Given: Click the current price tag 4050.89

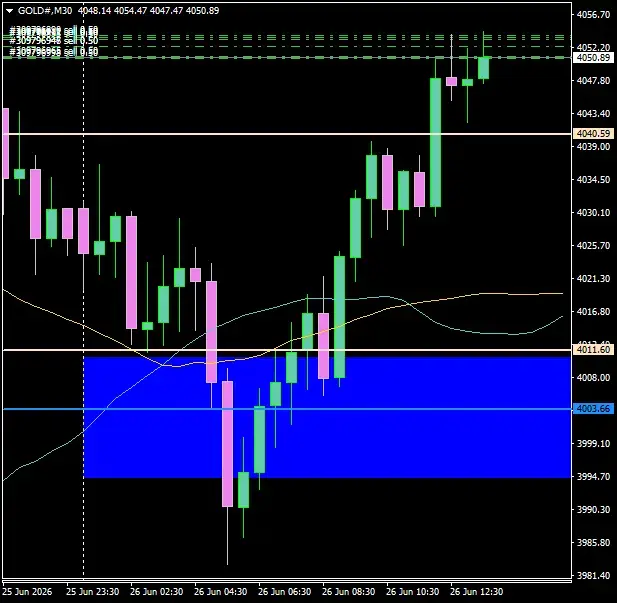Looking at the screenshot, I should 593,58.
